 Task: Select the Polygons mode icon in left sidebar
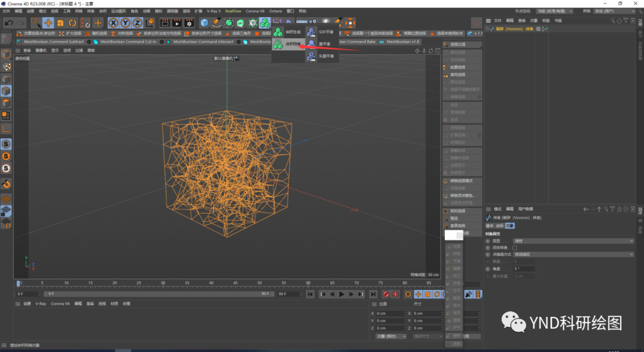pyautogui.click(x=6, y=103)
